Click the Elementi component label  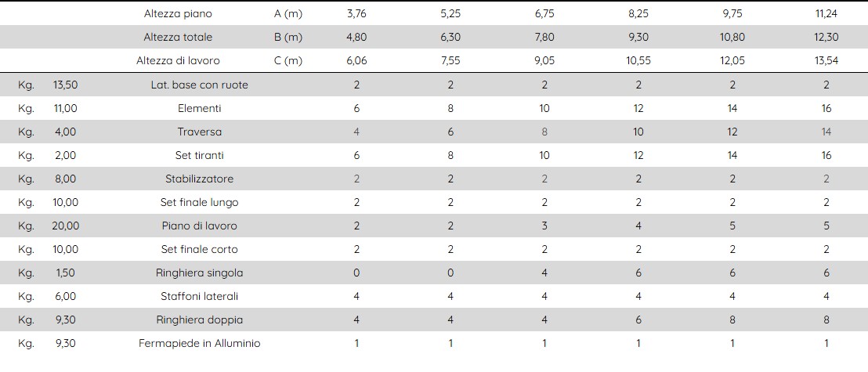[199, 109]
